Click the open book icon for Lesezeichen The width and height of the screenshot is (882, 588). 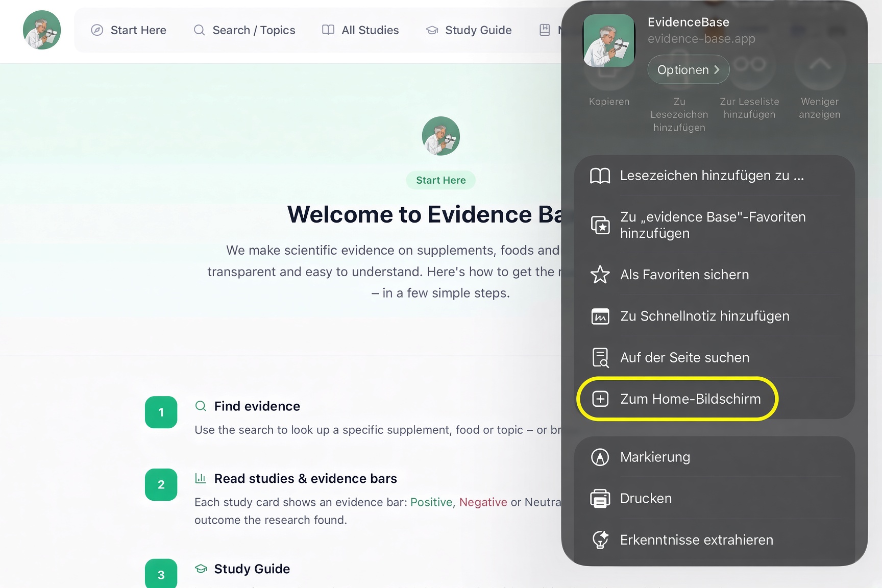click(600, 176)
